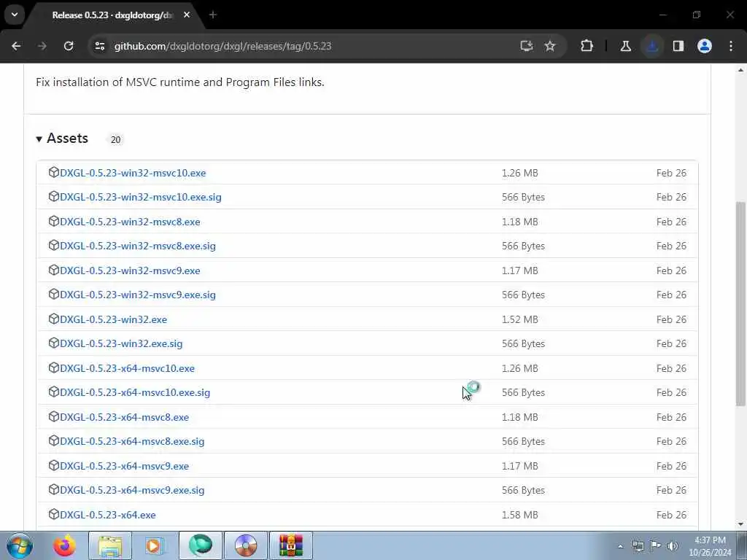Click the 1.58 MB size of x64.exe
Image resolution: width=747 pixels, height=560 pixels.
[519, 516]
